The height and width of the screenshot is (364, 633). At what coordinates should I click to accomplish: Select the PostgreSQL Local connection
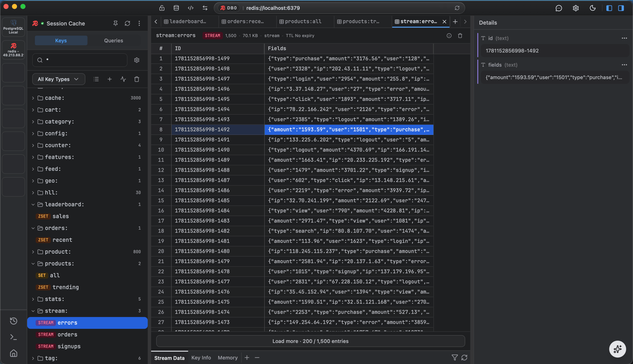14,27
